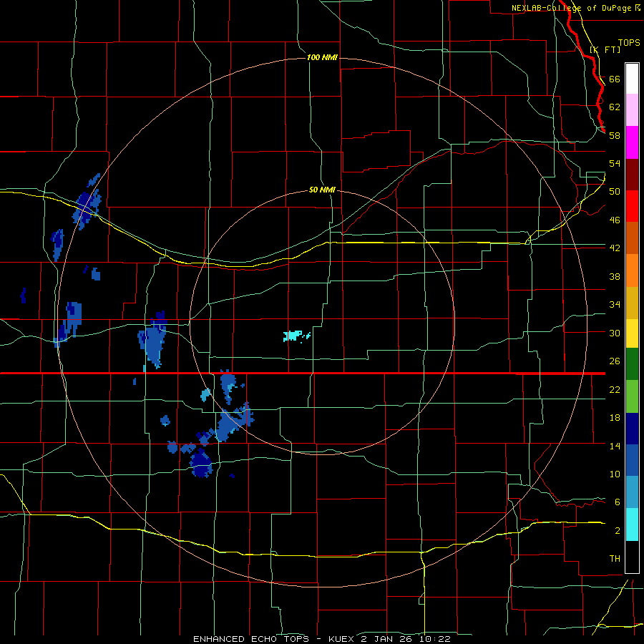
Task: Select the lighter orange legend color band
Action: pyautogui.click(x=632, y=270)
